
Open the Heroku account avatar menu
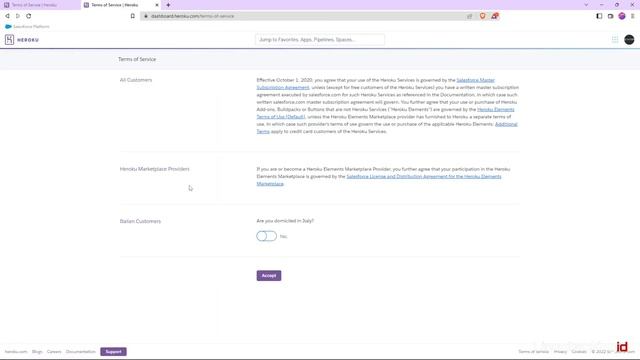point(629,40)
